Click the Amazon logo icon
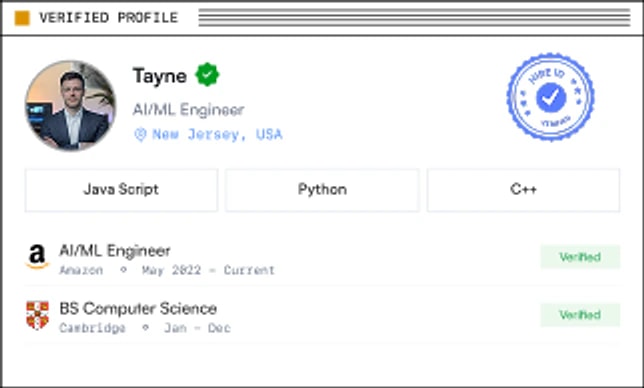Screen dimensions: 644x388 pos(37,257)
